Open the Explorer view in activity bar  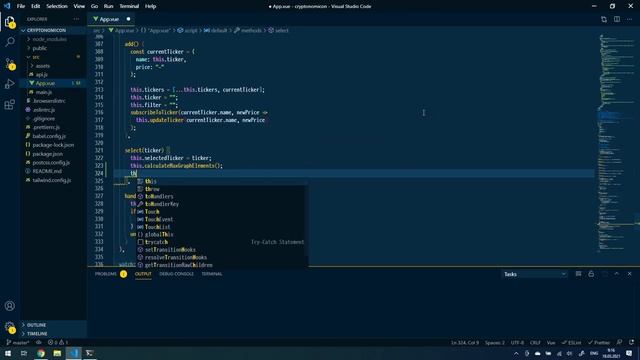tap(10, 22)
